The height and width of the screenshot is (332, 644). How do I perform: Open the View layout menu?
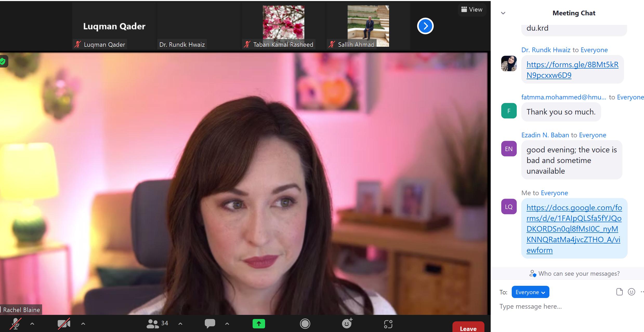coord(472,10)
